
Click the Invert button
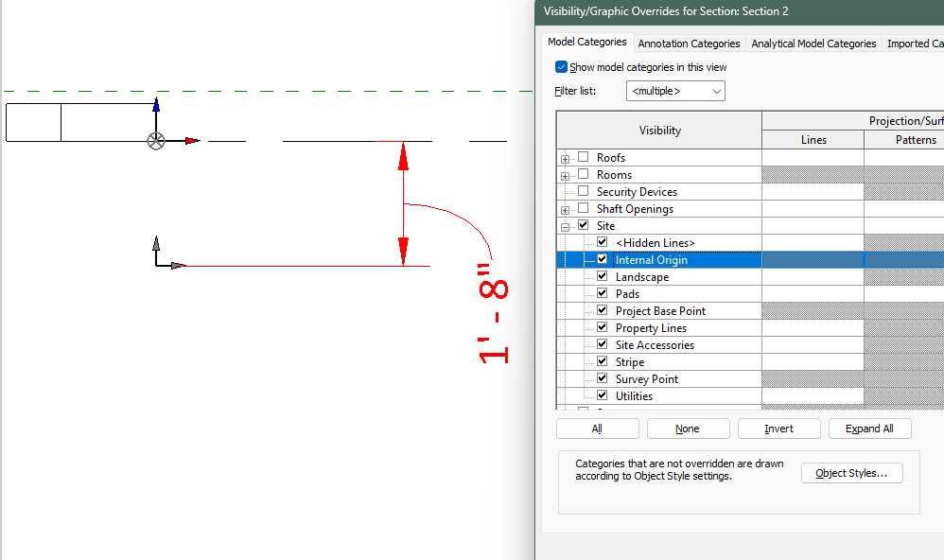778,428
